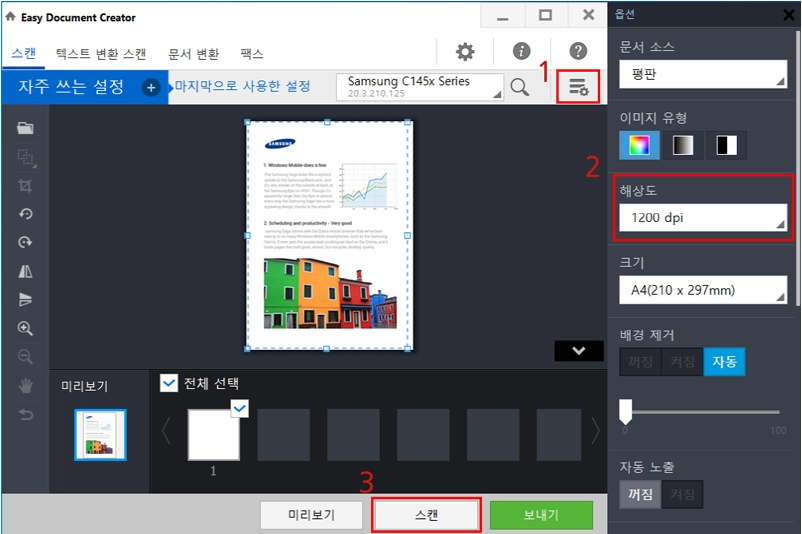Open the 해상도 1200 dpi dropdown
The width and height of the screenshot is (802, 534).
pyautogui.click(x=703, y=218)
